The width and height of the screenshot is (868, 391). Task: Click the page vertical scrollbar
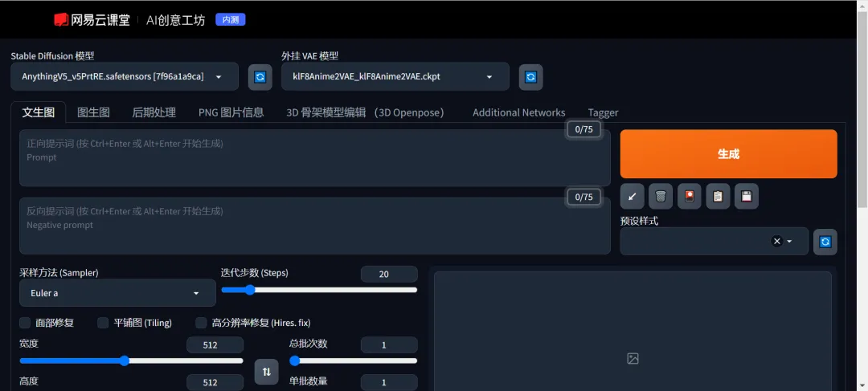[862, 111]
